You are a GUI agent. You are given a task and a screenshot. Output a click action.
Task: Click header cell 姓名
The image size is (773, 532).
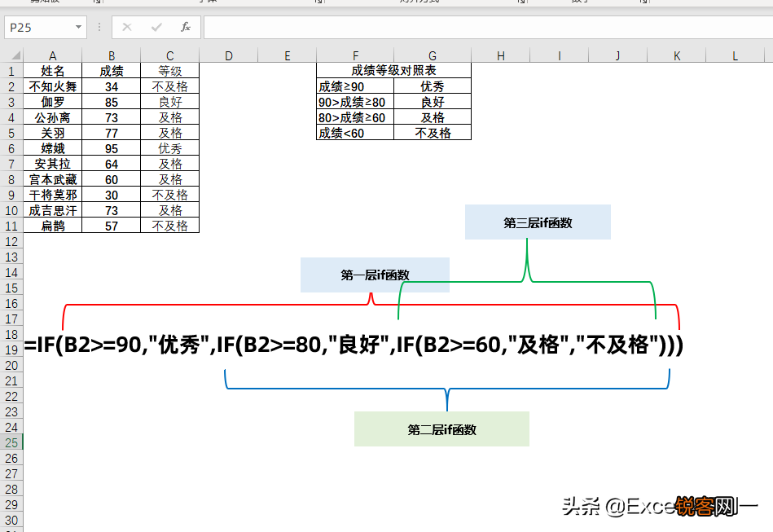pyautogui.click(x=53, y=71)
